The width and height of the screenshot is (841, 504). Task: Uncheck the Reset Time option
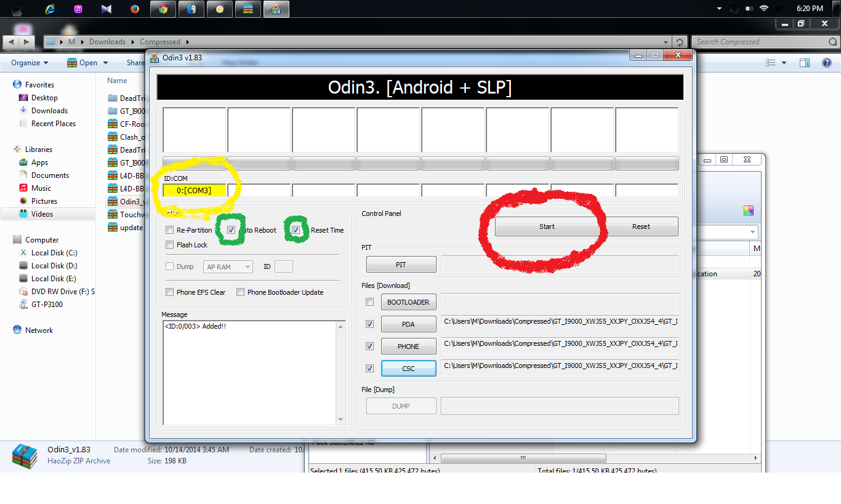pos(296,230)
